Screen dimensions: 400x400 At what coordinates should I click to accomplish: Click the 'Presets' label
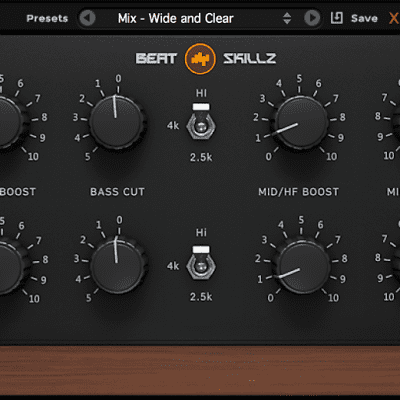pyautogui.click(x=47, y=18)
